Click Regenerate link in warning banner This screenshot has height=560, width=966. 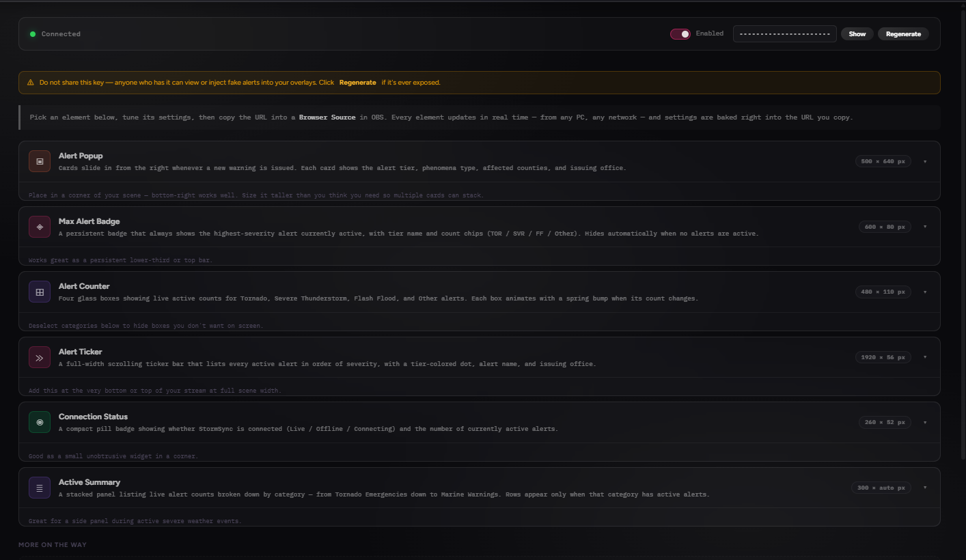pyautogui.click(x=357, y=83)
